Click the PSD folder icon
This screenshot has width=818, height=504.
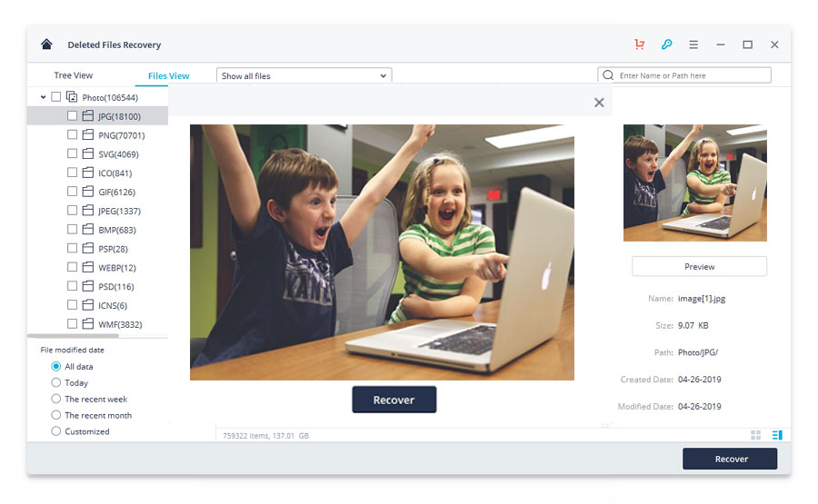[88, 286]
